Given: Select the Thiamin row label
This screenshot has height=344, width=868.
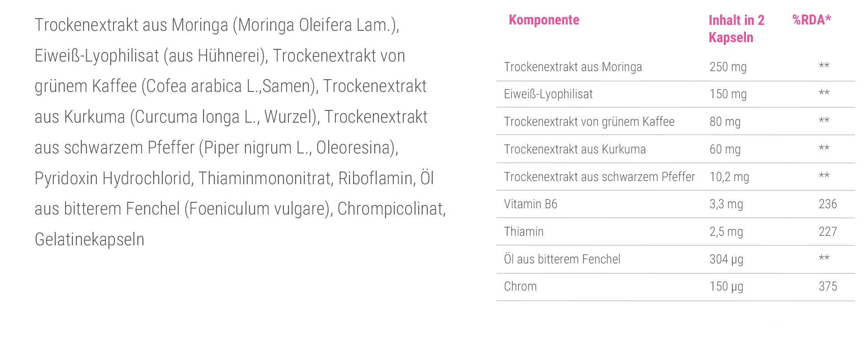Looking at the screenshot, I should 524,232.
